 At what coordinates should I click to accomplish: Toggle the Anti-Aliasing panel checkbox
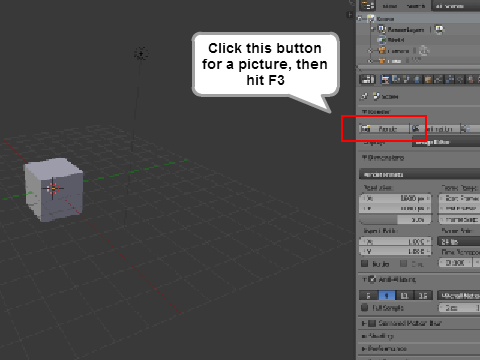click(372, 279)
